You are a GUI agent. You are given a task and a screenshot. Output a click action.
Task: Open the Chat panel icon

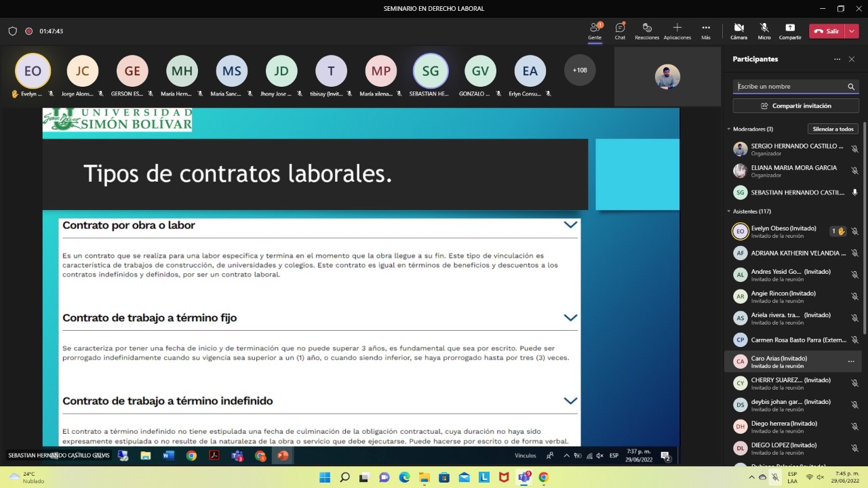click(x=620, y=28)
